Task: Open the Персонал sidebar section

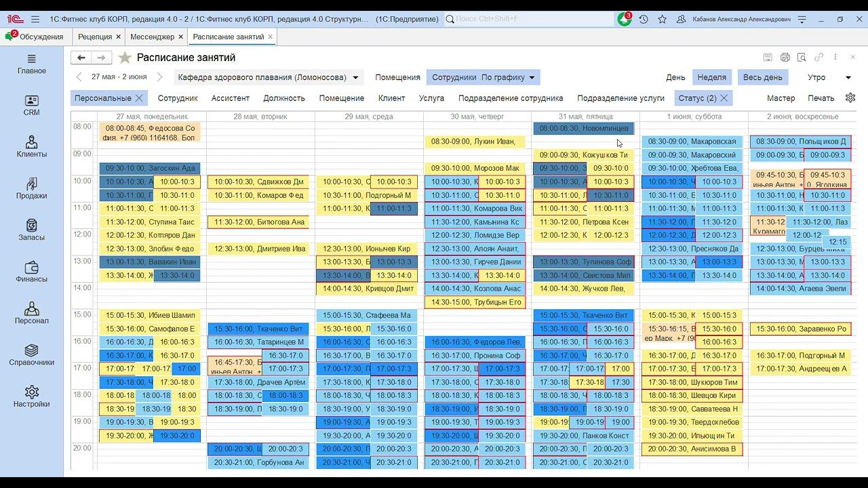Action: tap(32, 314)
